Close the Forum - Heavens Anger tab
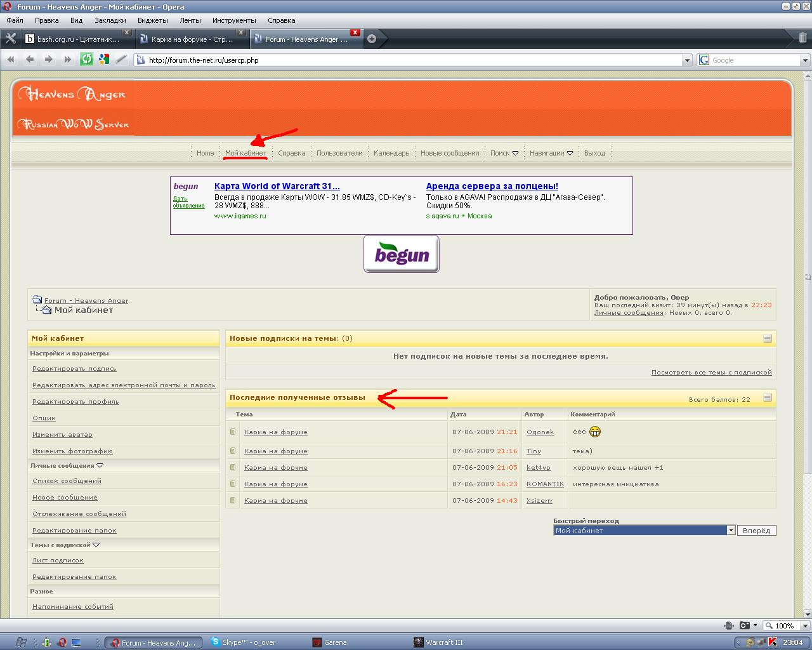 355,32
